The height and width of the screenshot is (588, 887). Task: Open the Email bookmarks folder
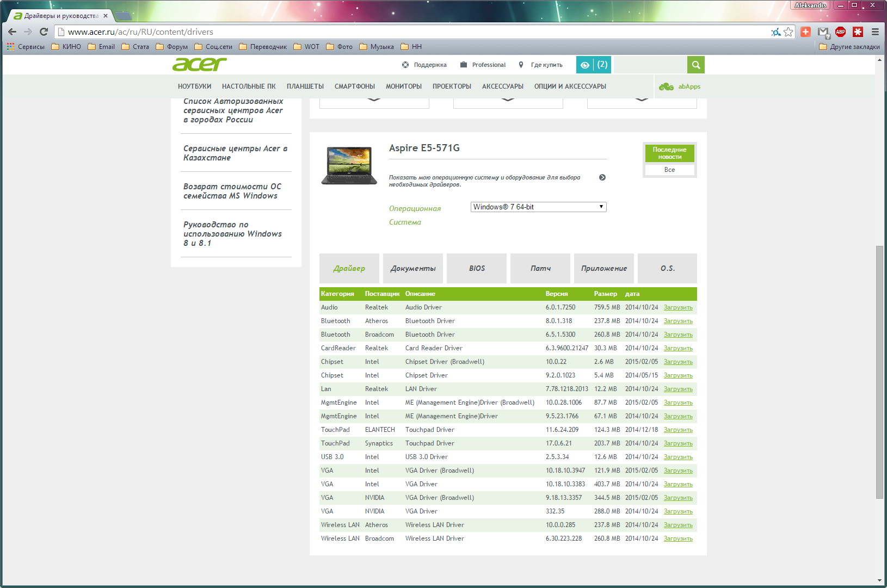coord(101,47)
